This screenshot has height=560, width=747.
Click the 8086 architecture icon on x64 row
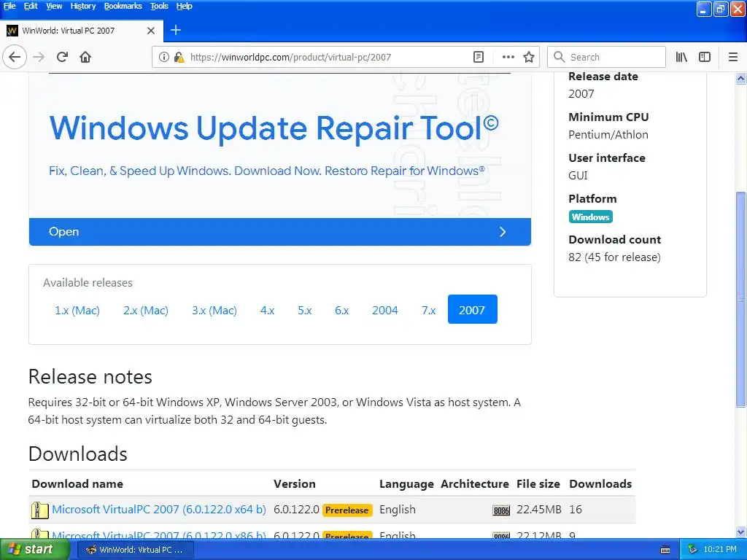tap(501, 510)
